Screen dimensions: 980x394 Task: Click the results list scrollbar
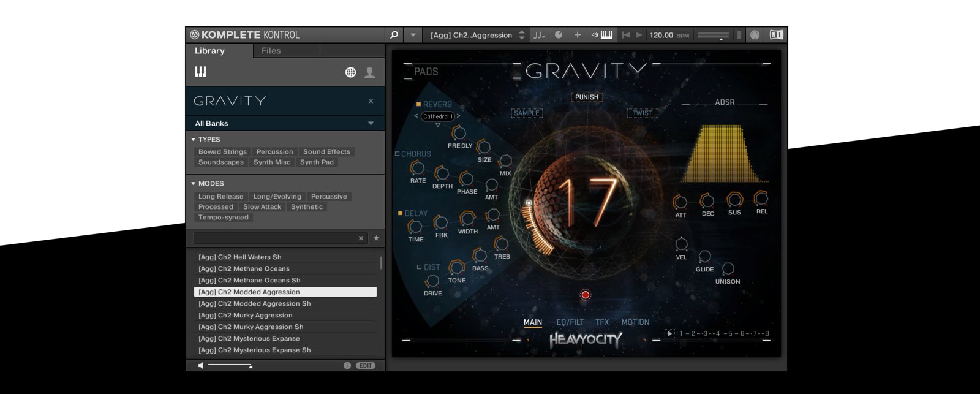[381, 263]
